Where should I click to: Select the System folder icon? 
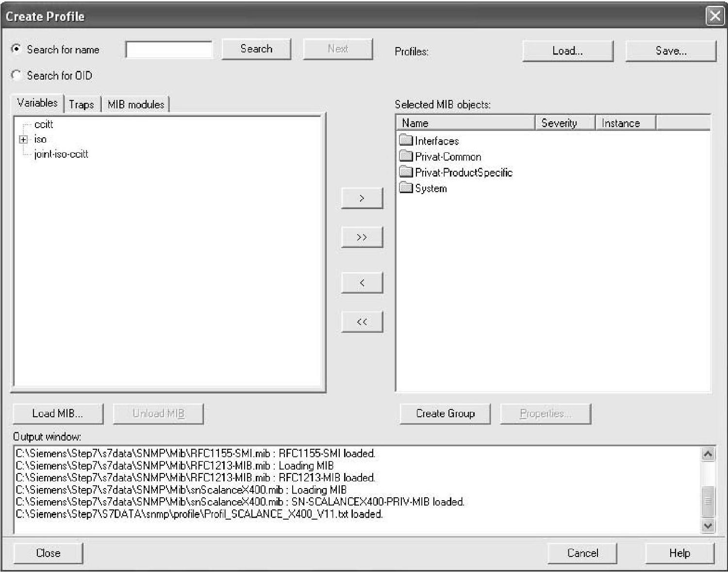(406, 188)
